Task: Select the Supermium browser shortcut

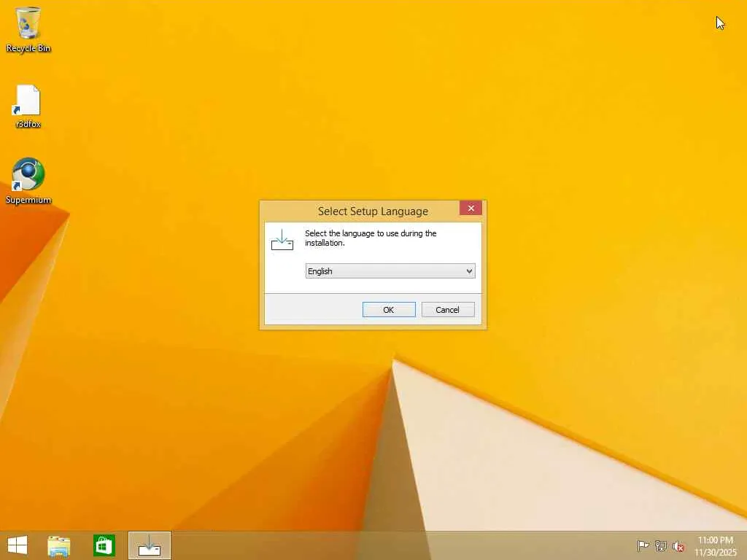Action: (x=28, y=181)
